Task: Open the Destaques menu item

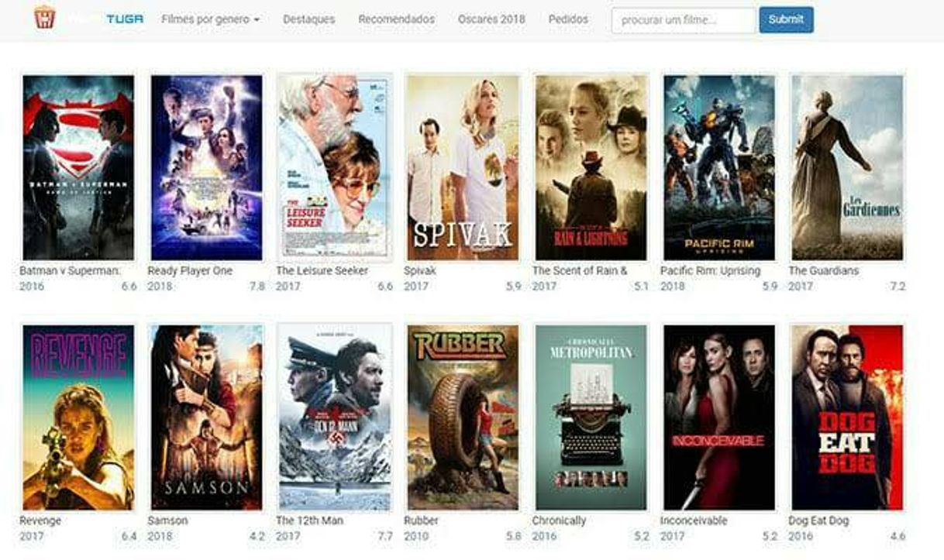Action: tap(308, 19)
